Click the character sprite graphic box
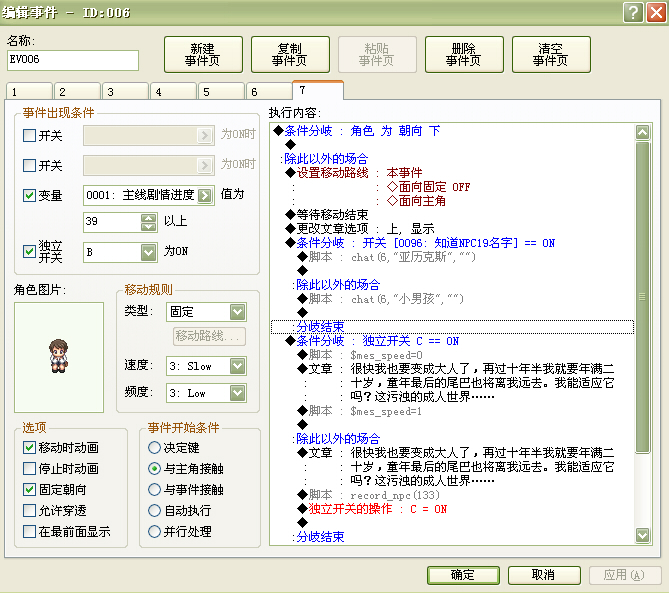This screenshot has height=593, width=669. (59, 358)
